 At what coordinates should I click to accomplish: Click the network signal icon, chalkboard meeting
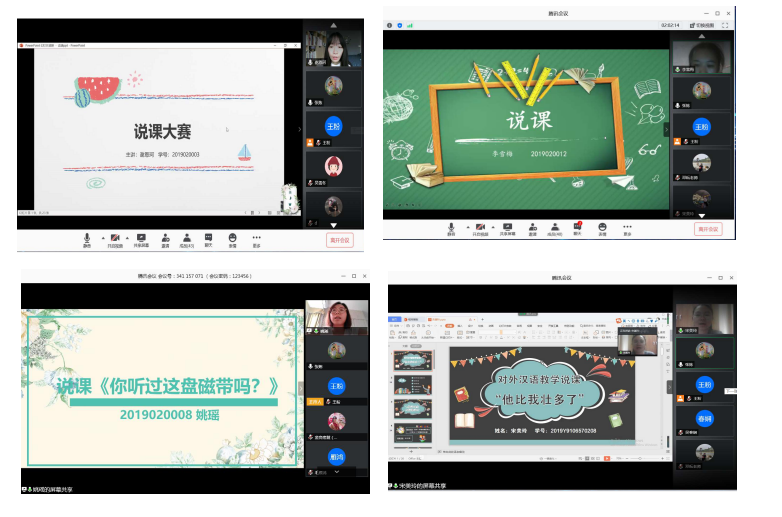tap(410, 24)
